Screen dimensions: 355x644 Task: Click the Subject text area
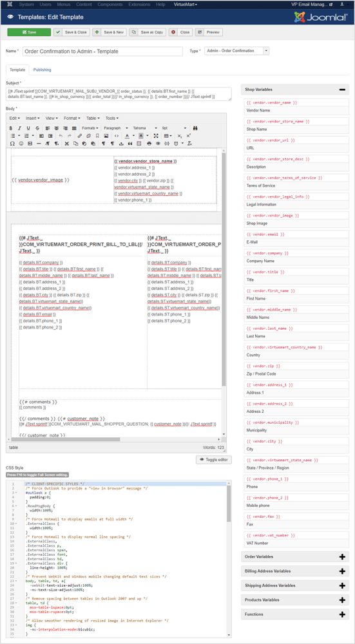119,93
